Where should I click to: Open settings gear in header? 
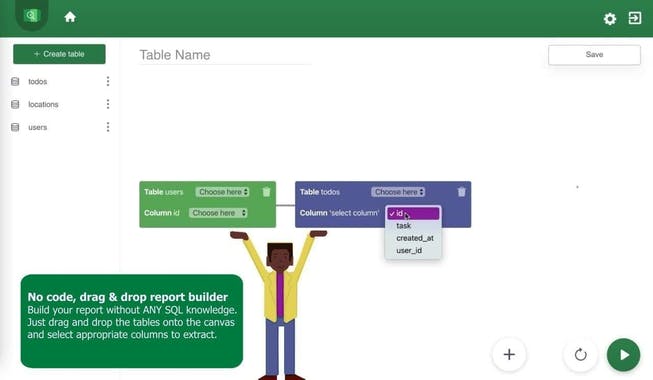[x=610, y=19]
